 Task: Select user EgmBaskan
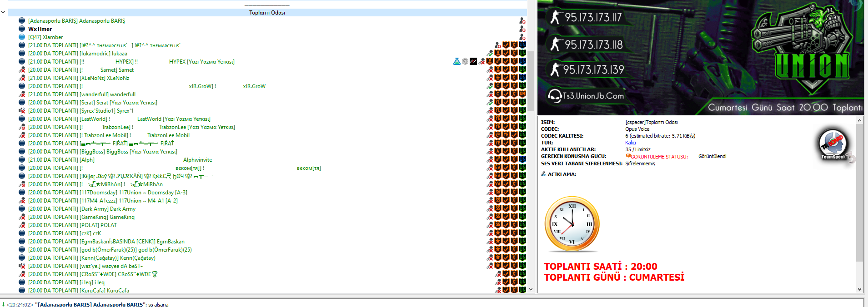click(x=106, y=242)
